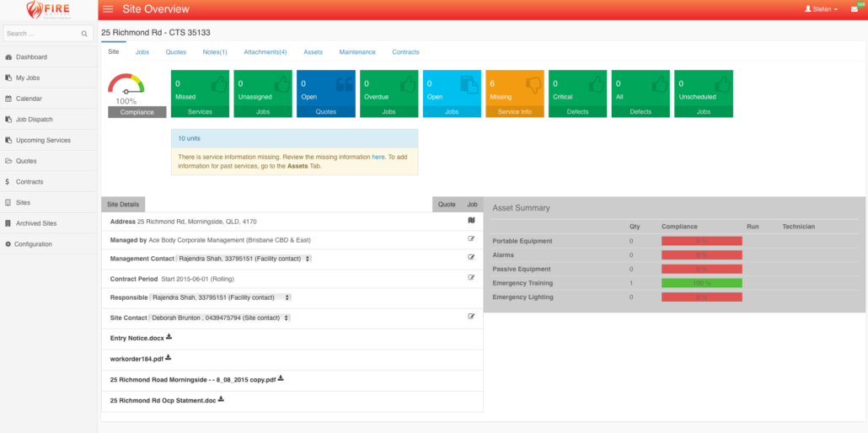
Task: Click the hamburger menu icon
Action: pyautogui.click(x=108, y=9)
